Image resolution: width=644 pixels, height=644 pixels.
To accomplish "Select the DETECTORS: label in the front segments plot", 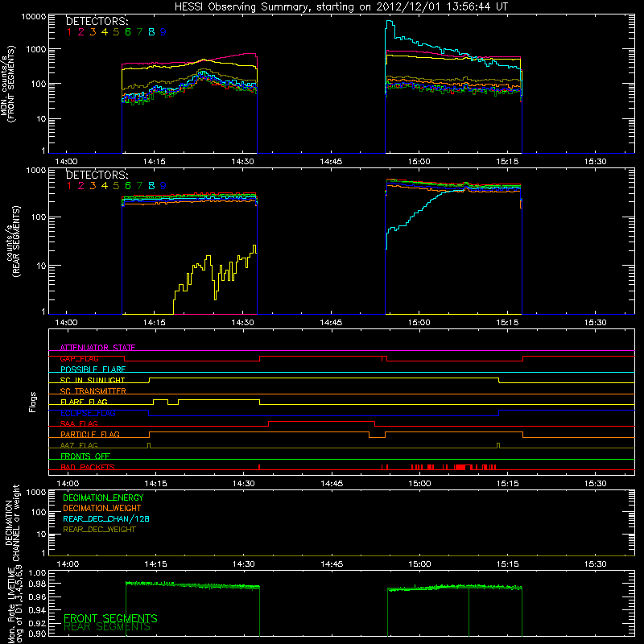I will [x=97, y=21].
